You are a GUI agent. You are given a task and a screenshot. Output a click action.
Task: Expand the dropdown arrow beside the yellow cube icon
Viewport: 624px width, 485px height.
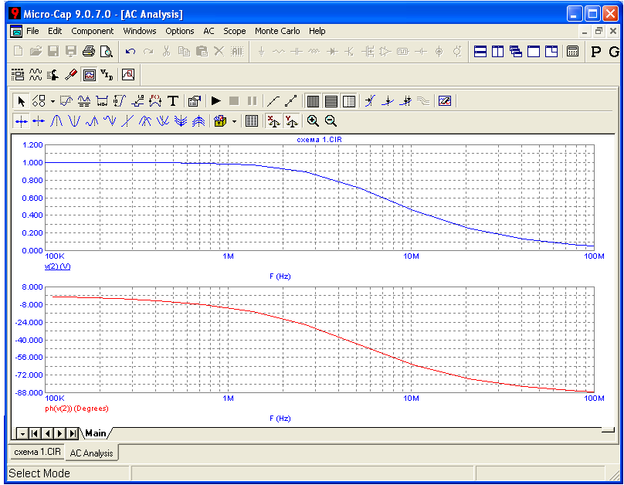click(x=234, y=121)
